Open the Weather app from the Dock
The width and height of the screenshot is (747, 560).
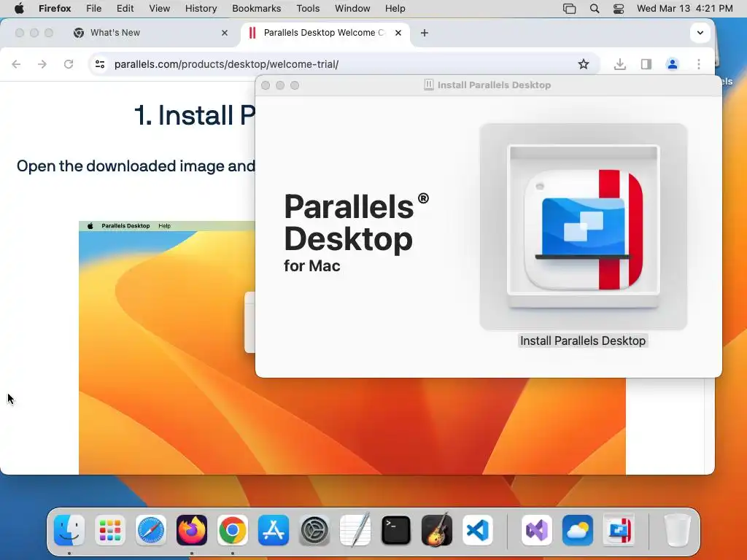578,530
